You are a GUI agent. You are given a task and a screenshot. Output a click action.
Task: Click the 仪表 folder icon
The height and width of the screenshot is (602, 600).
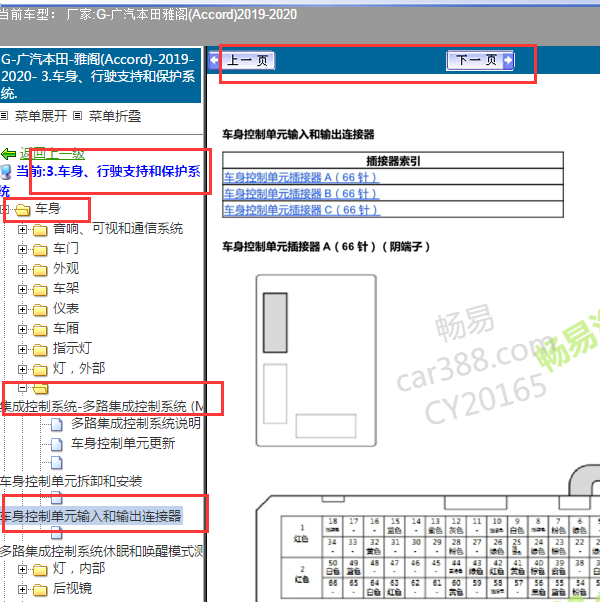pyautogui.click(x=40, y=310)
